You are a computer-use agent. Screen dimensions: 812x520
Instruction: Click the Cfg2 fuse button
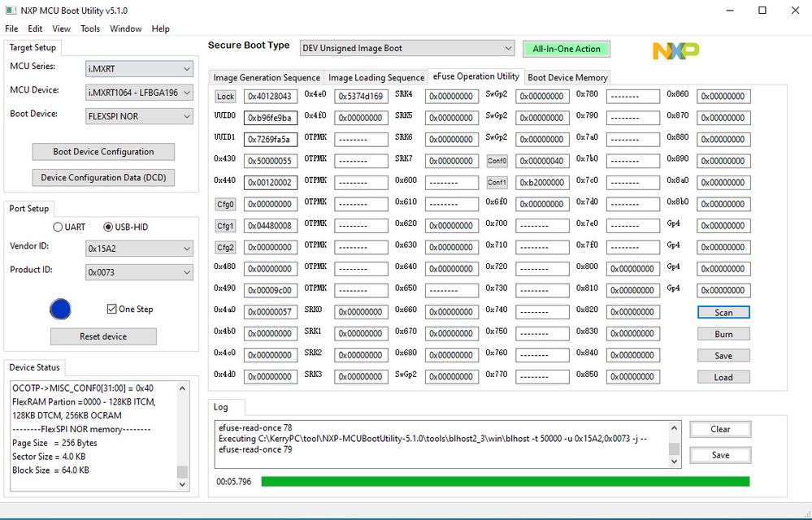pos(225,248)
